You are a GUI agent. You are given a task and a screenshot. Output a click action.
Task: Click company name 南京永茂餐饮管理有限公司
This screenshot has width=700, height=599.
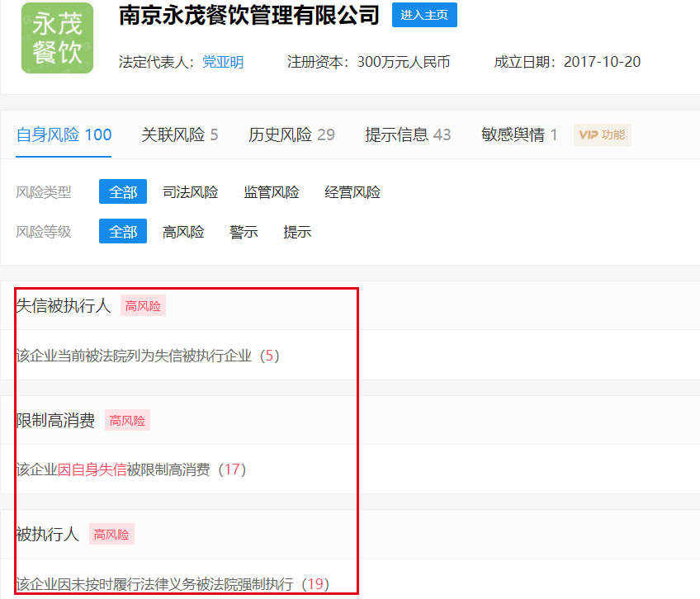[249, 15]
